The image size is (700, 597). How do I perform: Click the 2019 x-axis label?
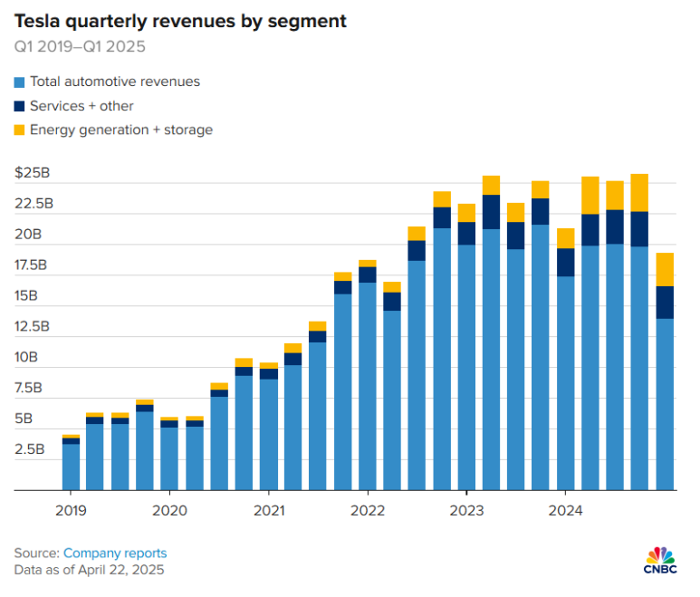coord(71,510)
